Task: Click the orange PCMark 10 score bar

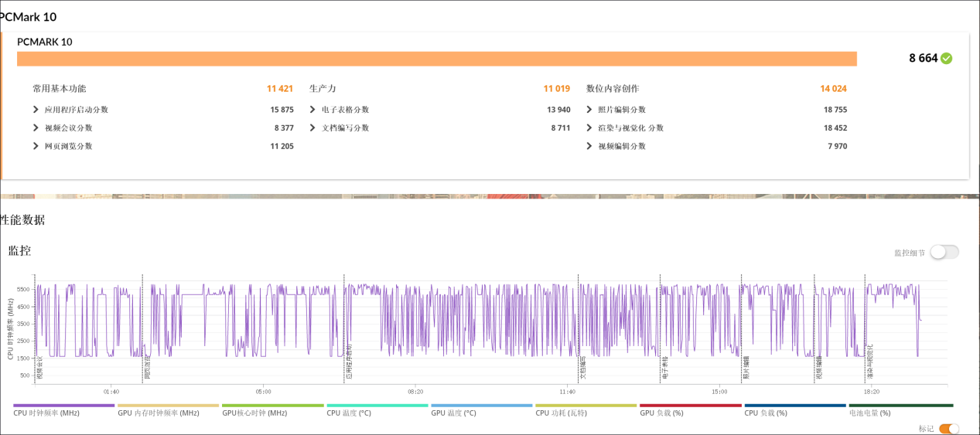Action: coord(436,59)
